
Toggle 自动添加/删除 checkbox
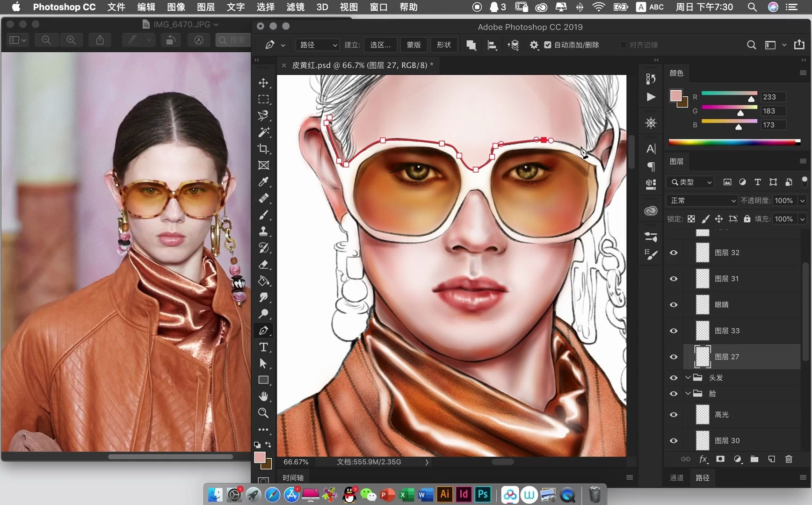click(548, 45)
